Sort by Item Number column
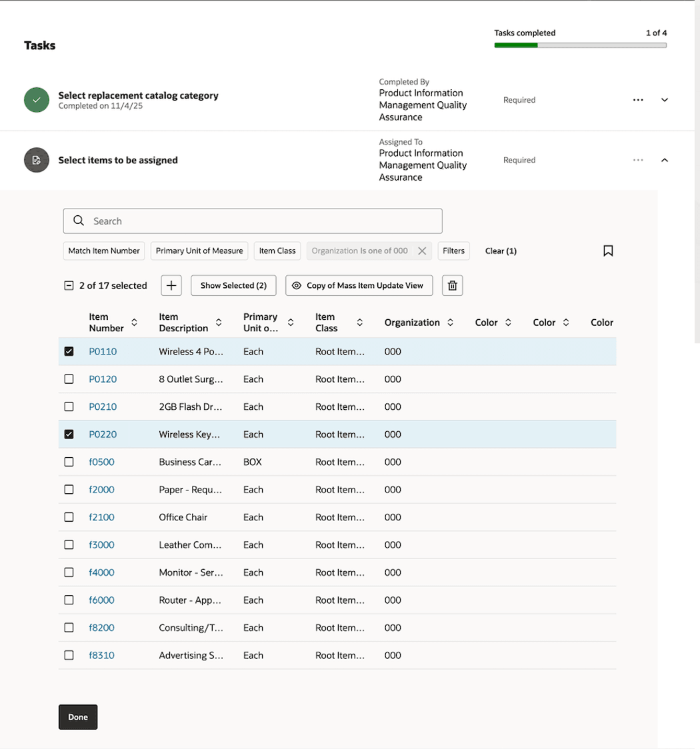Image resolution: width=700 pixels, height=749 pixels. tap(134, 323)
